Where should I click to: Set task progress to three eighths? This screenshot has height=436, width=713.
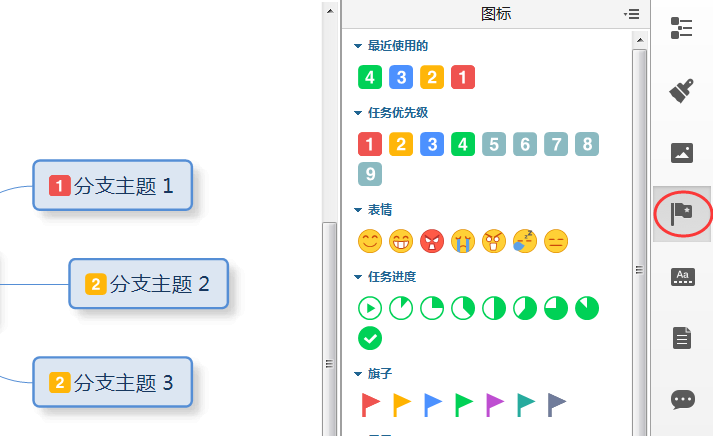(463, 308)
